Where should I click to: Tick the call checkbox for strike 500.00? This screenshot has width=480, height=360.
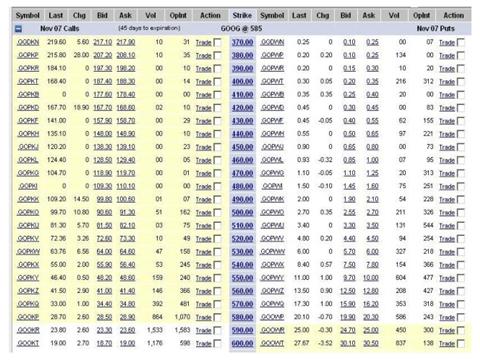tap(217, 213)
